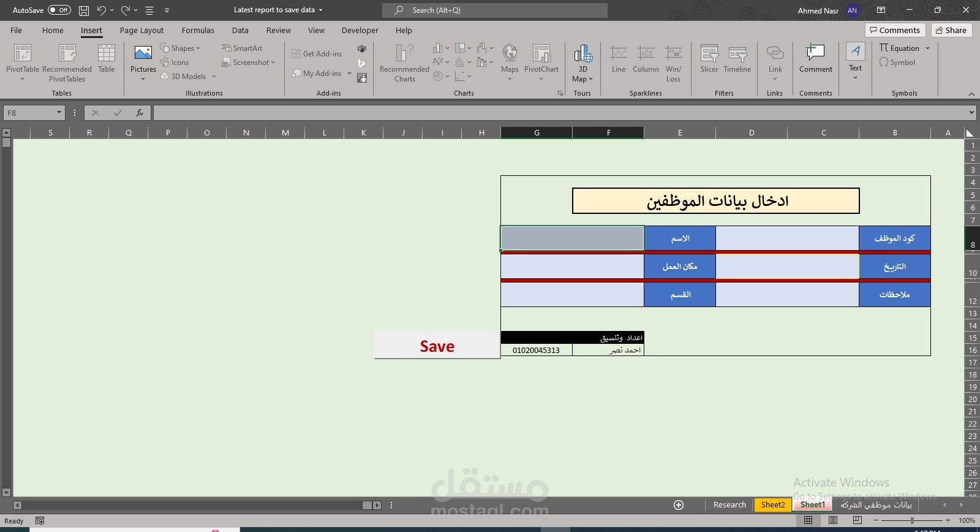Switch to the Home tab
Image resolution: width=980 pixels, height=532 pixels.
tap(53, 30)
